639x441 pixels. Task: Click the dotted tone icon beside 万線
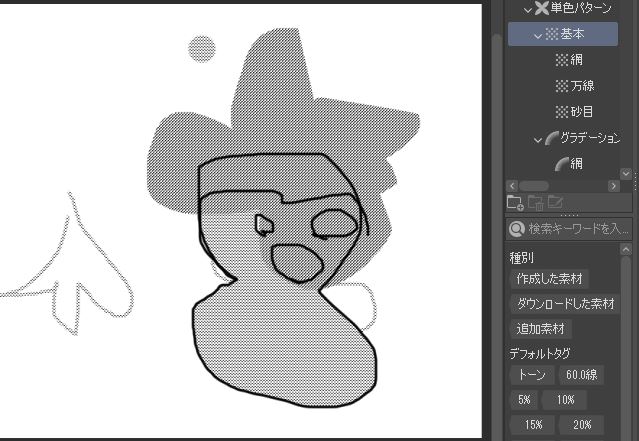pos(562,86)
